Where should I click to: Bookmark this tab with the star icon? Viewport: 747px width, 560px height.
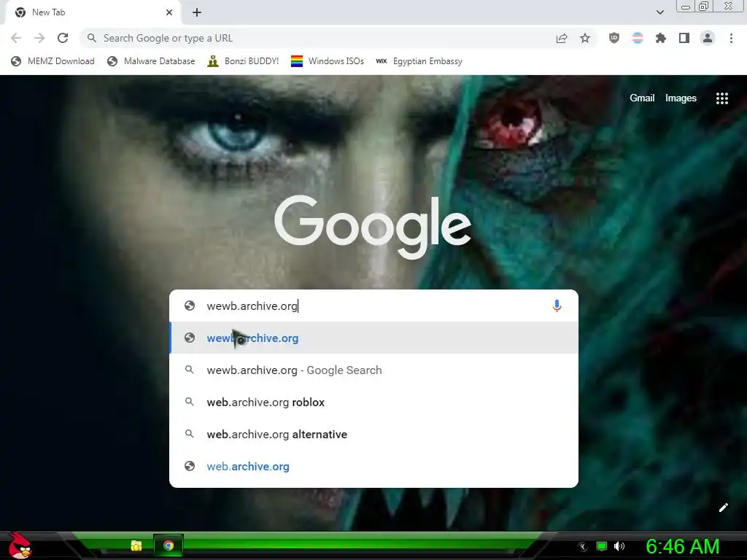click(585, 38)
